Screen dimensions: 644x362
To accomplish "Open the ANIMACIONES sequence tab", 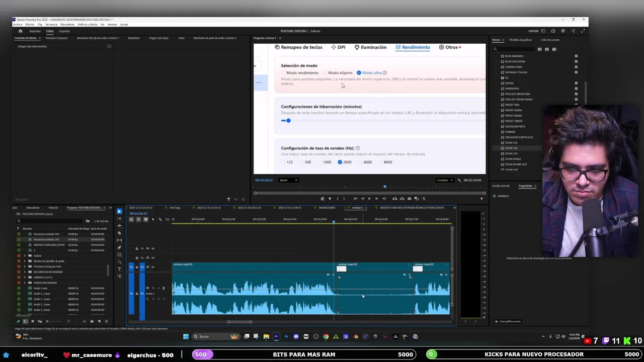I will [x=327, y=208].
